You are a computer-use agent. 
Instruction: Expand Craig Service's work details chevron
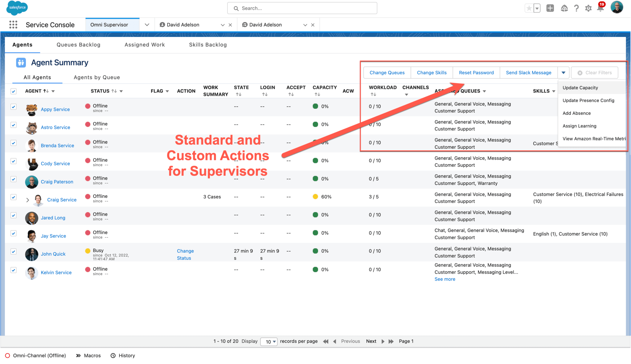tap(28, 200)
